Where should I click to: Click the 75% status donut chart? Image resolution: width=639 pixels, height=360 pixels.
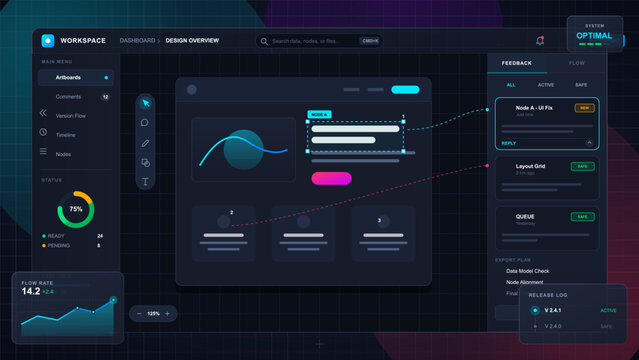[76, 209]
